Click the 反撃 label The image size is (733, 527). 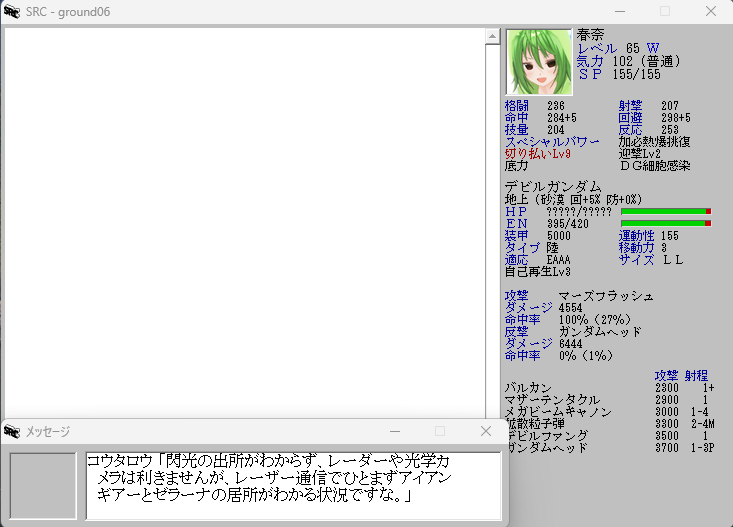pyautogui.click(x=517, y=332)
